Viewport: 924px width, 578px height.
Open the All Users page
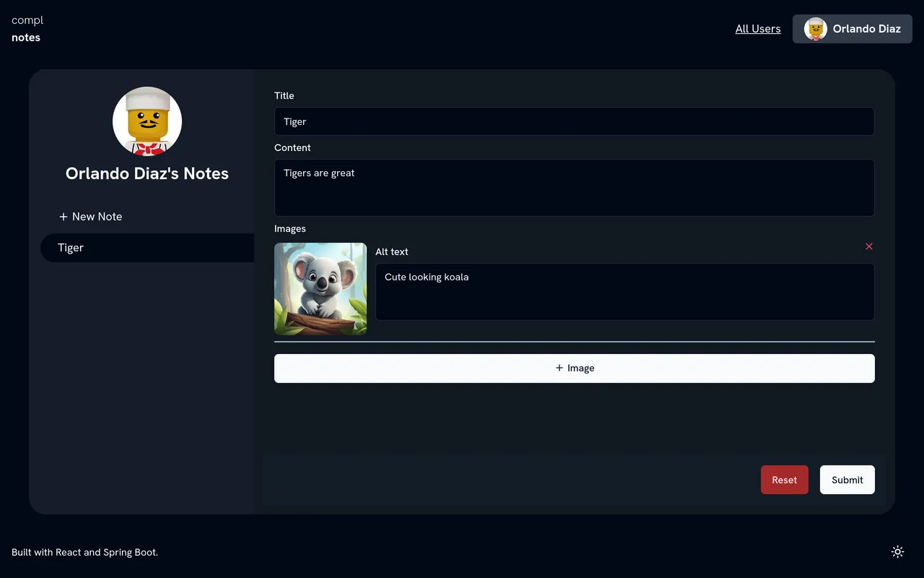(x=758, y=29)
